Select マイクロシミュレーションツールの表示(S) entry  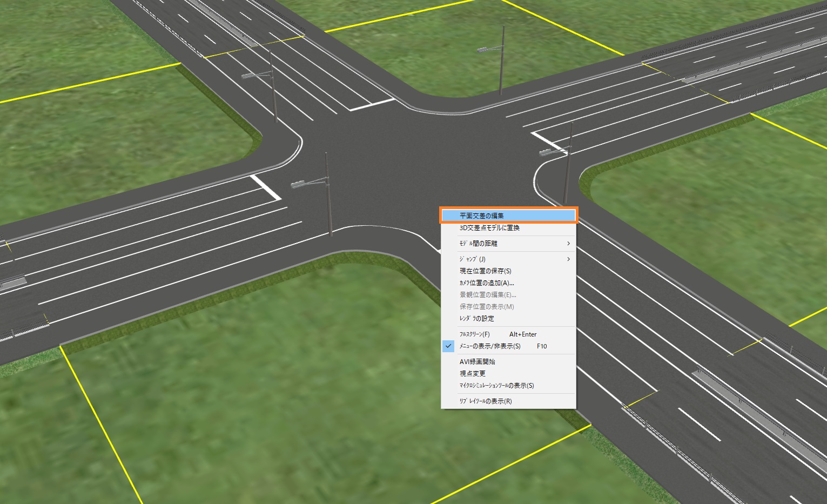509,386
